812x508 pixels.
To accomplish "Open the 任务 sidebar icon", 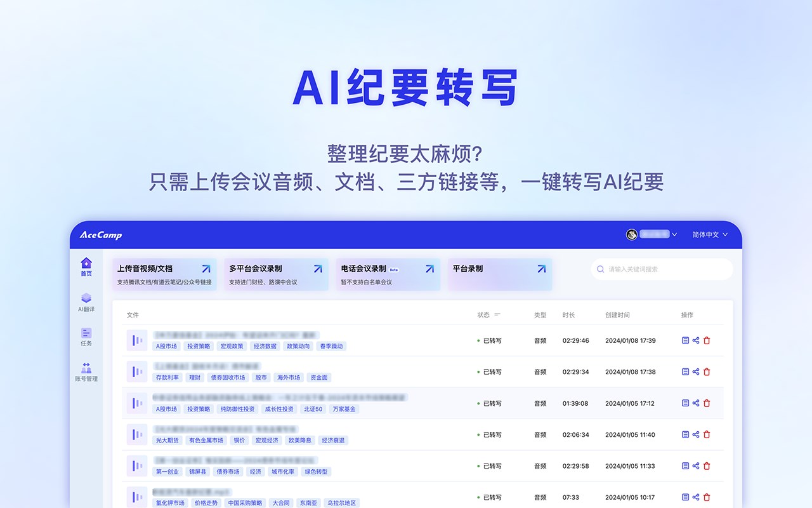I will tap(86, 337).
